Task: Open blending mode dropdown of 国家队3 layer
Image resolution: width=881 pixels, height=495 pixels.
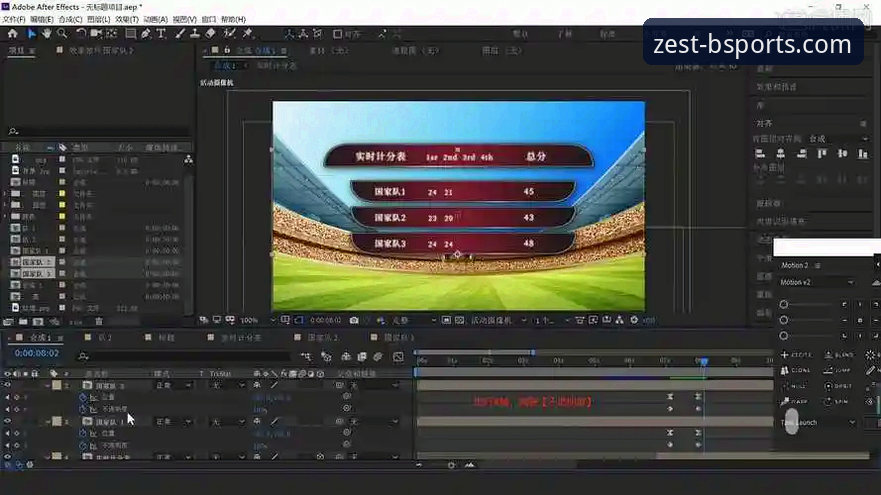Action: coord(173,385)
